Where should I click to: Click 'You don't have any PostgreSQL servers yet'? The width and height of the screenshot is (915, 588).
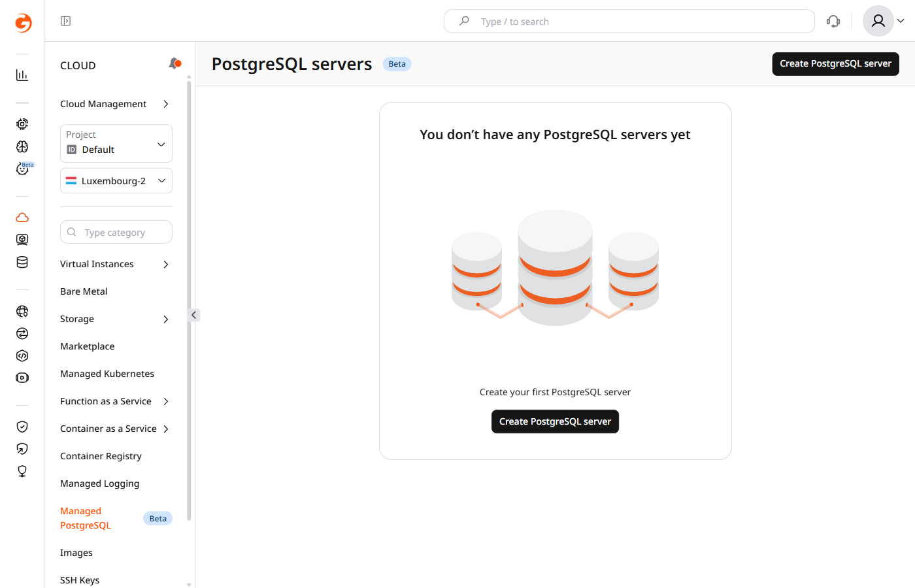(x=555, y=135)
